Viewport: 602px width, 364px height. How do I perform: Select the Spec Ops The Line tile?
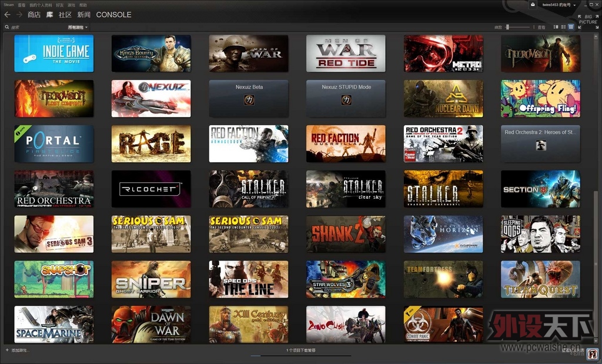click(249, 279)
